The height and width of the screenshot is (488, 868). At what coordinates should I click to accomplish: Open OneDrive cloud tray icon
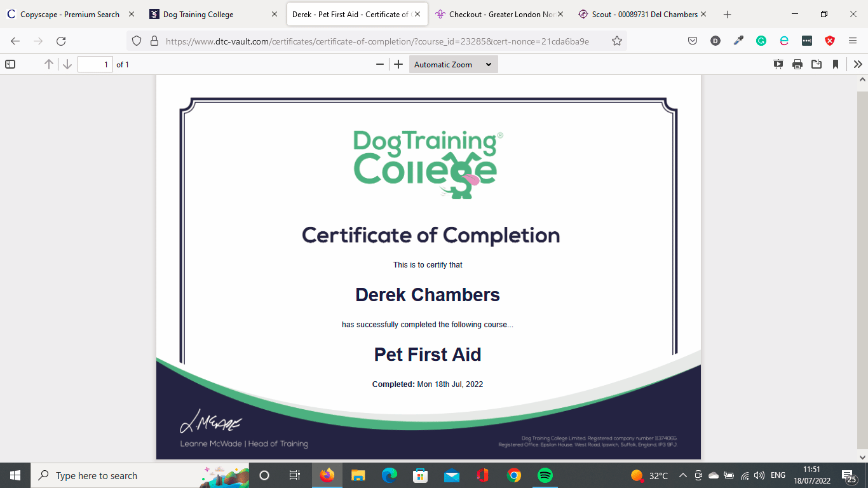(713, 475)
